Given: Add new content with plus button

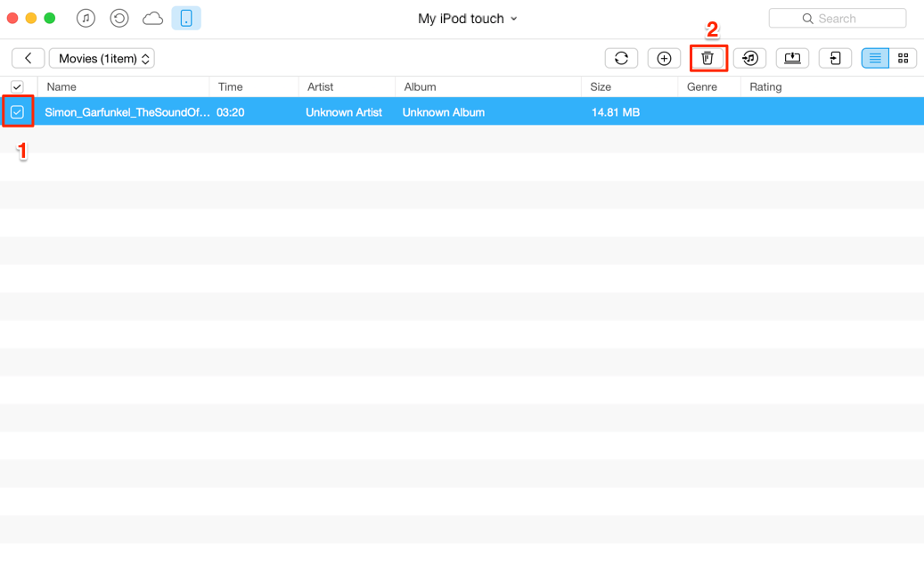Looking at the screenshot, I should click(x=664, y=58).
